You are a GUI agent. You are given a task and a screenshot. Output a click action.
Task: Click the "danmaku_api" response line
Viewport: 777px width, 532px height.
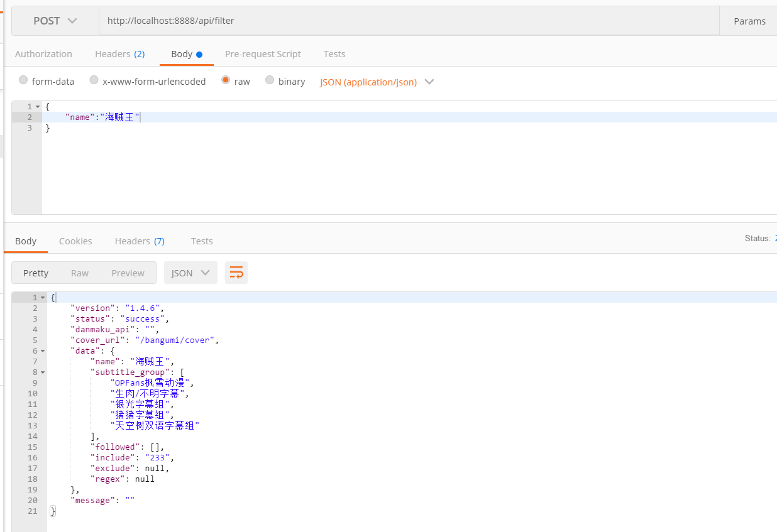[115, 329]
